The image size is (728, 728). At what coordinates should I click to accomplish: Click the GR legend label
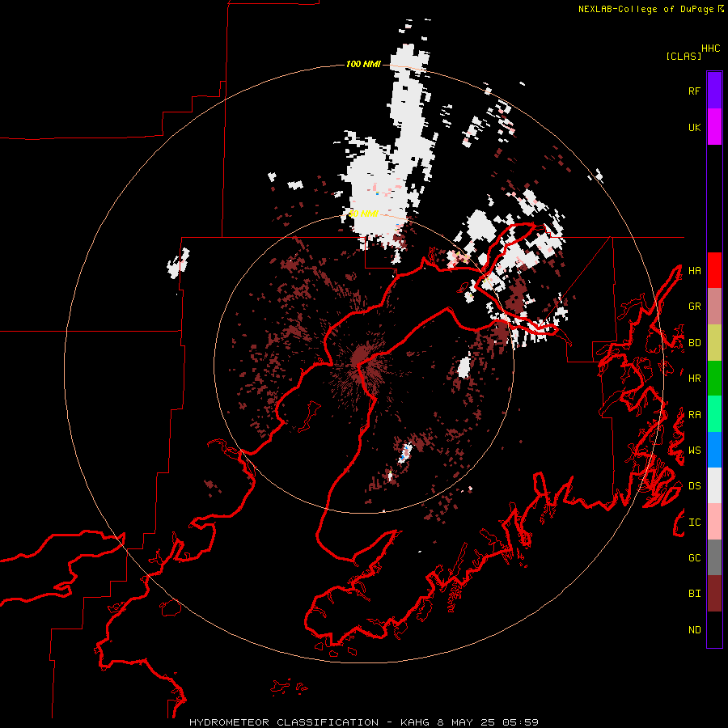click(695, 307)
